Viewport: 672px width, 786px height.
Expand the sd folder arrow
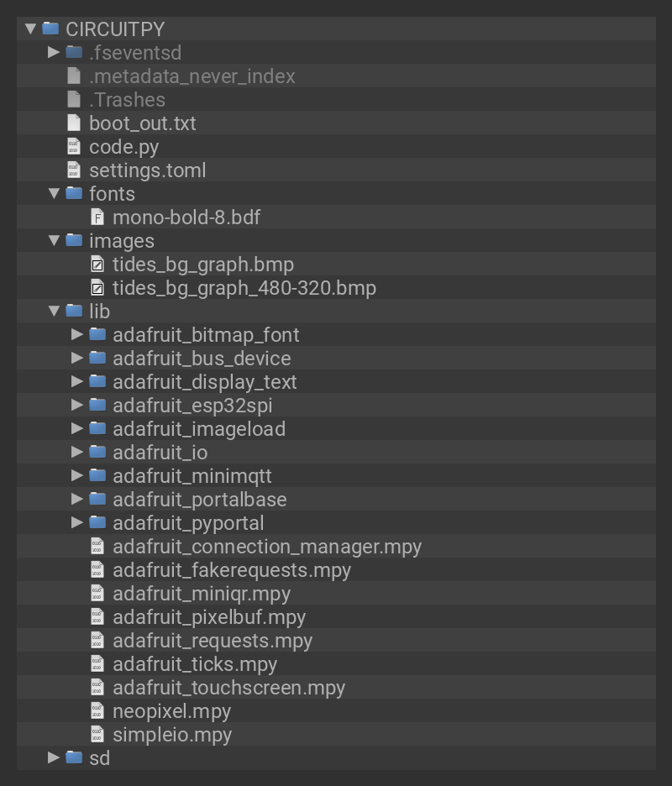point(54,758)
